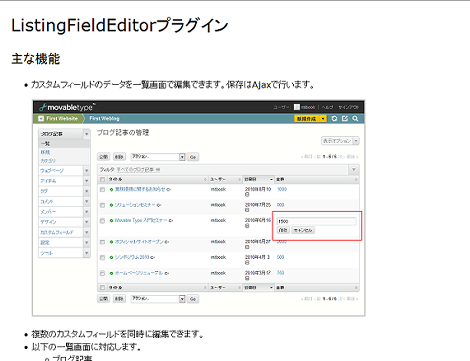The height and width of the screenshot is (361, 470).
Task: Click green status icon for オフィシャルサイトオープン
Action: tap(111, 242)
